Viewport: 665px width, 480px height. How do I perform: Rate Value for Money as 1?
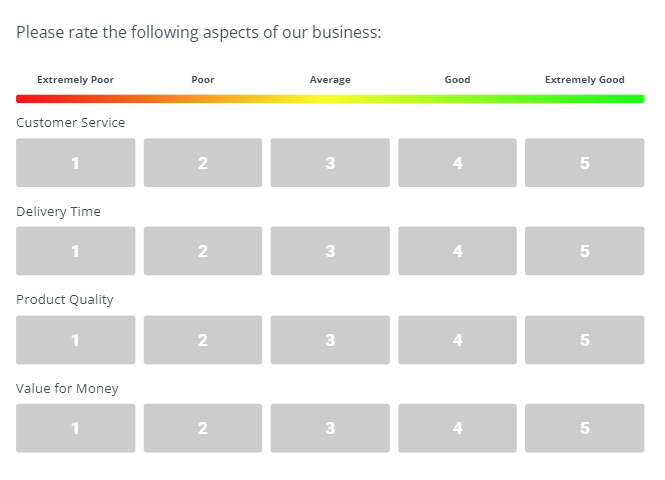click(75, 428)
